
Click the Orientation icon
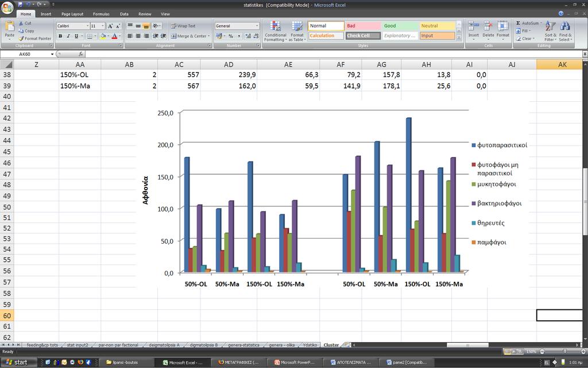(x=156, y=26)
